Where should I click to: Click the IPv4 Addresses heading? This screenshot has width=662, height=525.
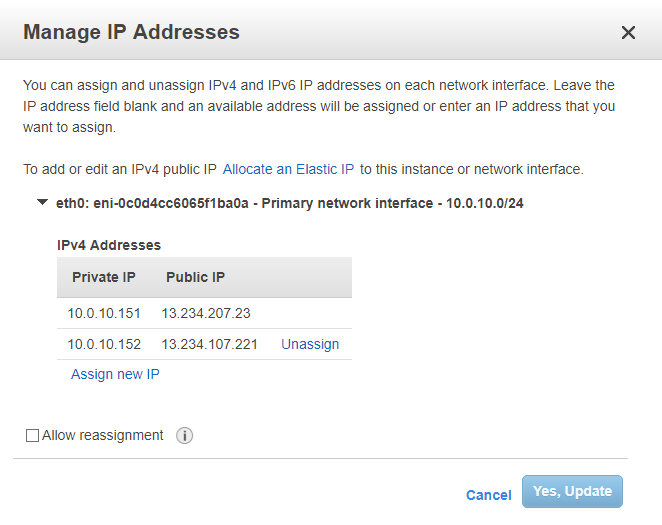109,245
